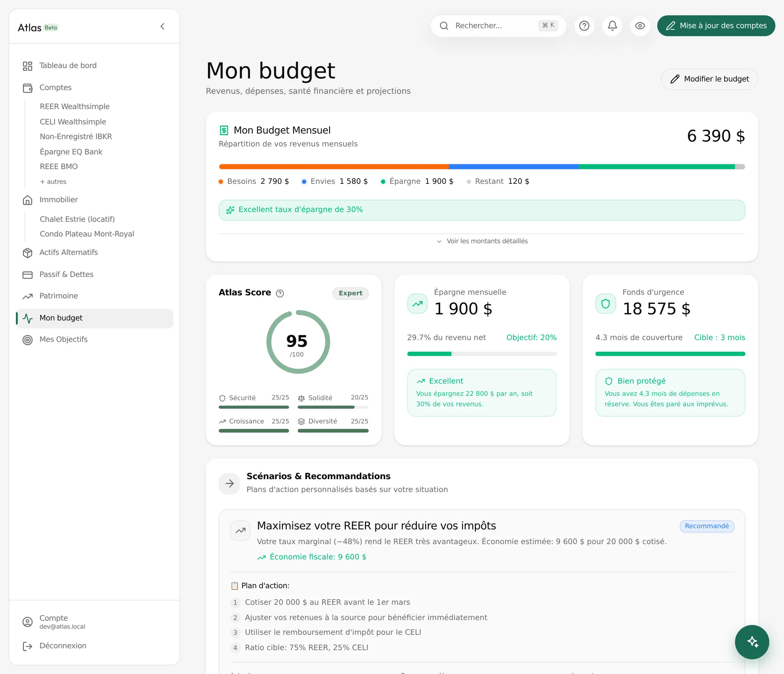Click the Mes Objectifs target icon
This screenshot has height=674, width=784.
[27, 340]
